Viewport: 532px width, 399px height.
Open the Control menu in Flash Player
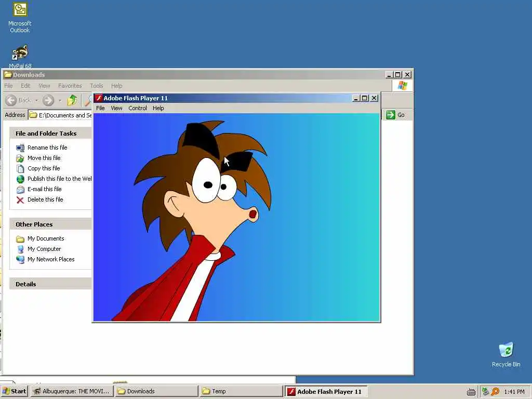[137, 108]
